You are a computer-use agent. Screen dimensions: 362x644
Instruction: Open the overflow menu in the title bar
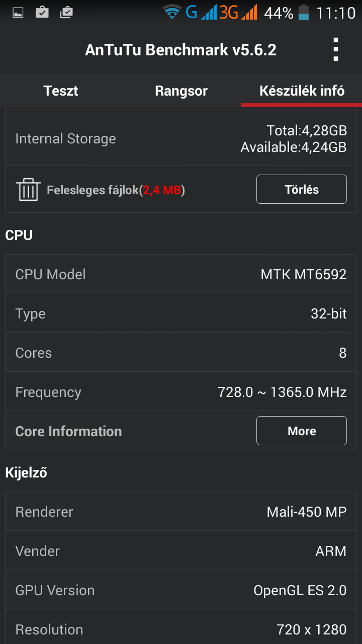tap(336, 49)
